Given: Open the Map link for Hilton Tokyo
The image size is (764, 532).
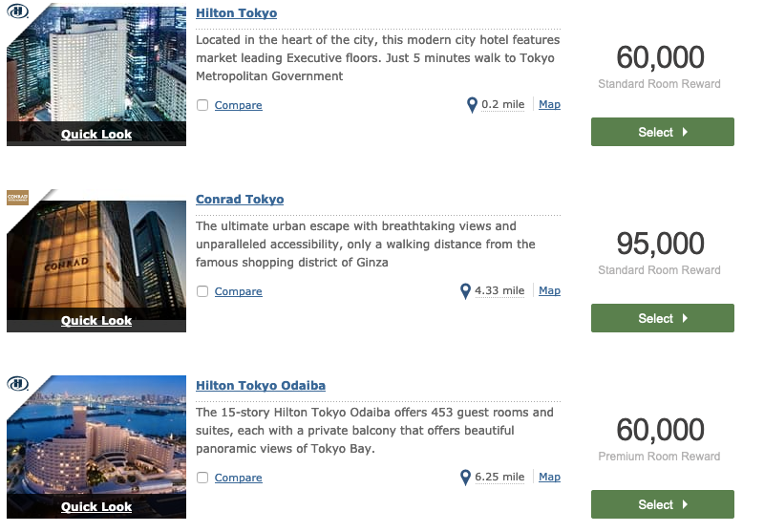Looking at the screenshot, I should 549,104.
